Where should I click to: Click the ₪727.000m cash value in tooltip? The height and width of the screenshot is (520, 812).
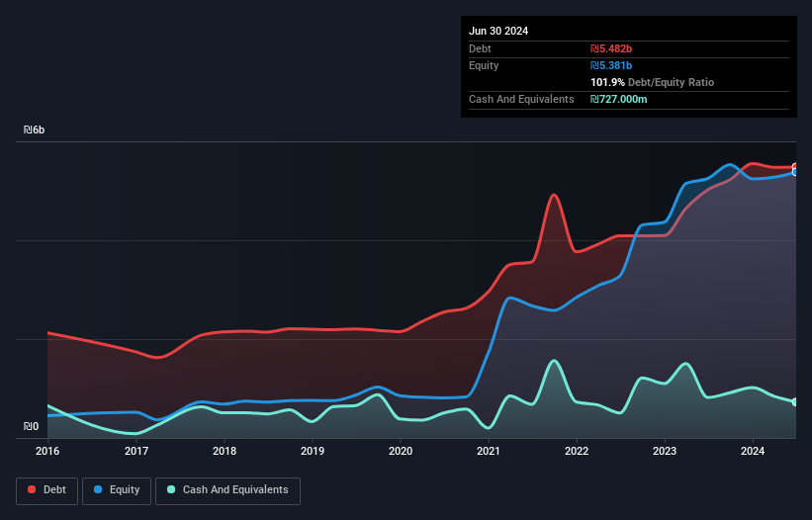[619, 99]
